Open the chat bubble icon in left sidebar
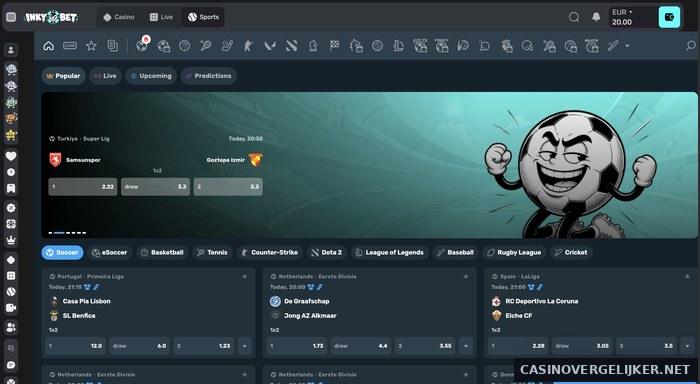This screenshot has width=700, height=384. [11, 365]
